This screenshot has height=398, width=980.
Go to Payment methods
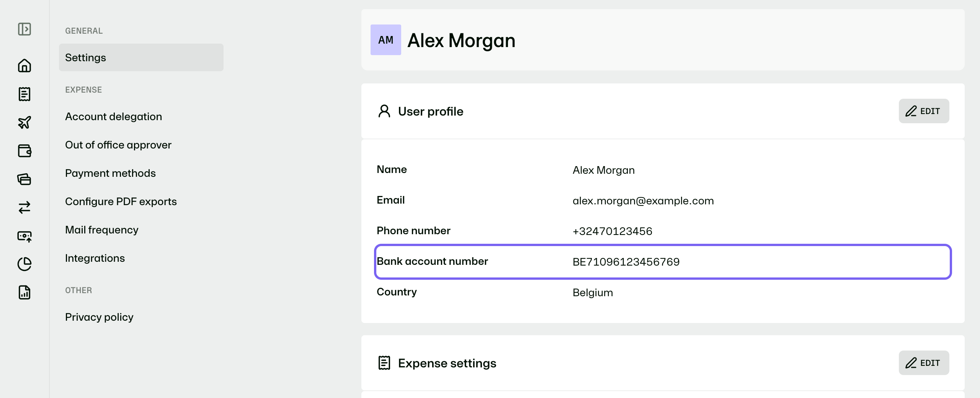point(110,173)
